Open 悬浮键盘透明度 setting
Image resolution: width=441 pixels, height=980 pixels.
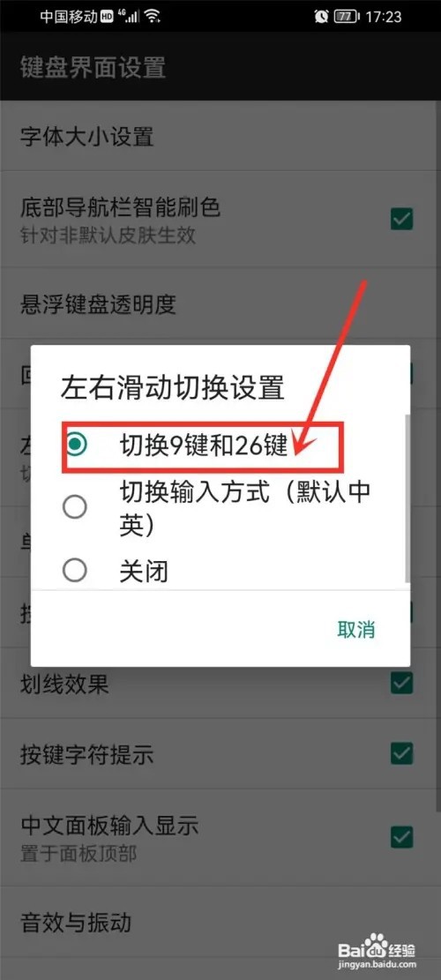point(220,303)
